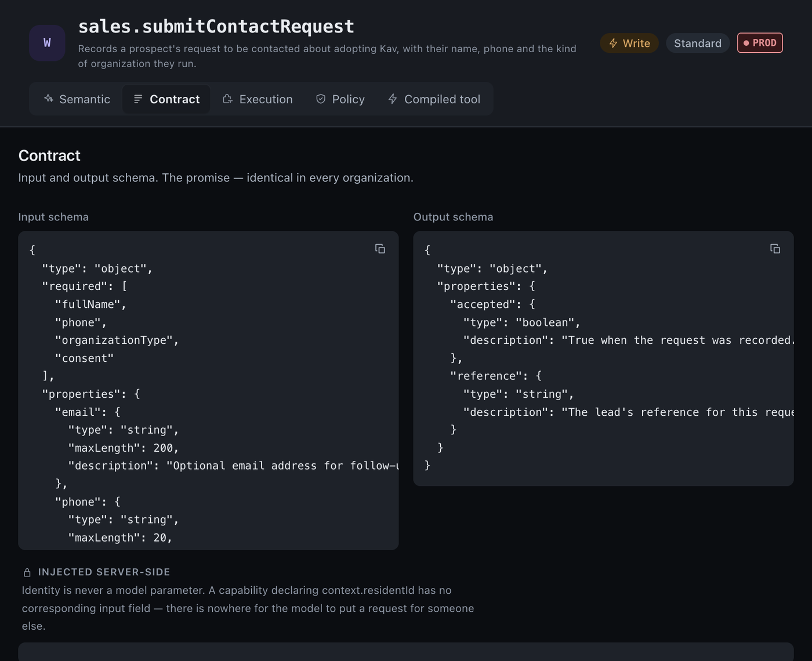Screen dimensions: 812x661
Task: Click the sales.submitContactRequest title
Action: pos(216,27)
